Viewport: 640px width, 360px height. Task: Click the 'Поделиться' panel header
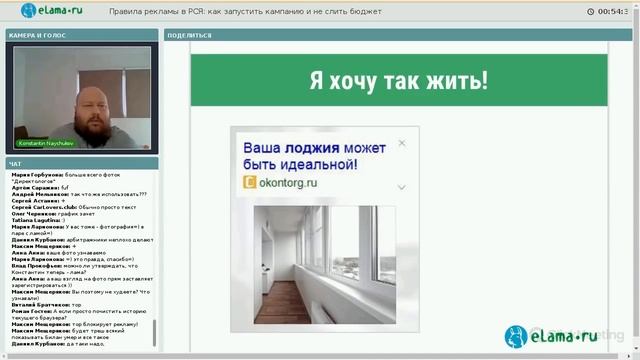pos(398,35)
